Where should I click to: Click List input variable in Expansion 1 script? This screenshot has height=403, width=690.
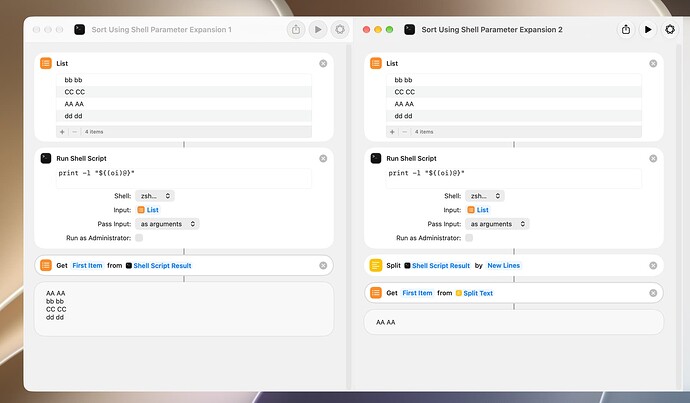[148, 210]
